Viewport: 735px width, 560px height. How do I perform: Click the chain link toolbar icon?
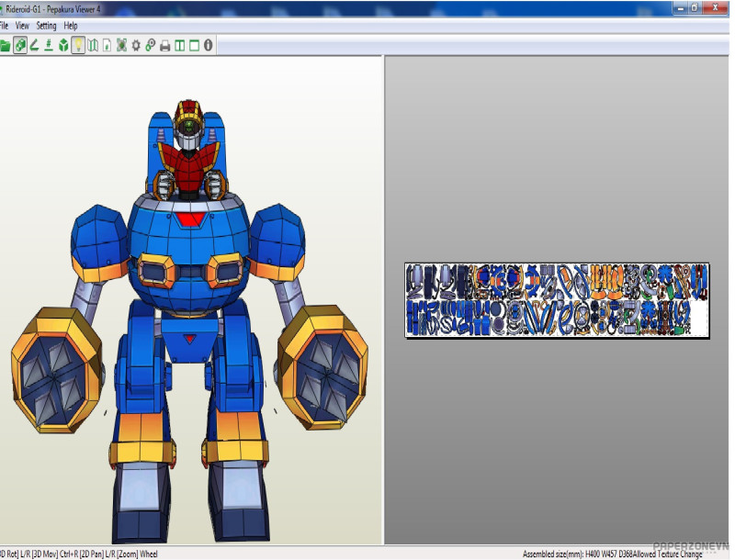(151, 45)
